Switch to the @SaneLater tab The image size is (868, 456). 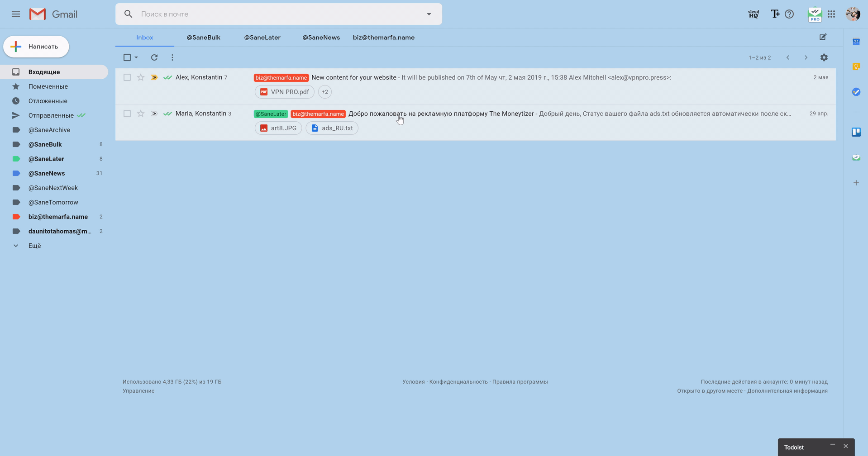(262, 38)
